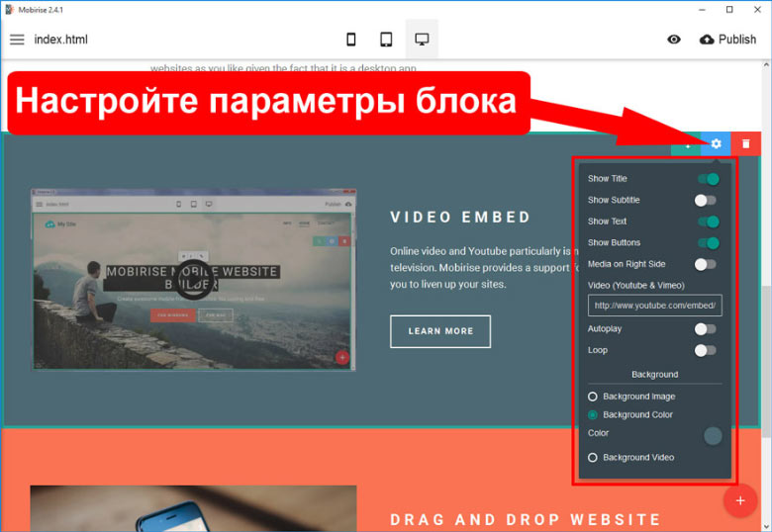Switch to tablet preview
This screenshot has width=772, height=532.
(386, 40)
